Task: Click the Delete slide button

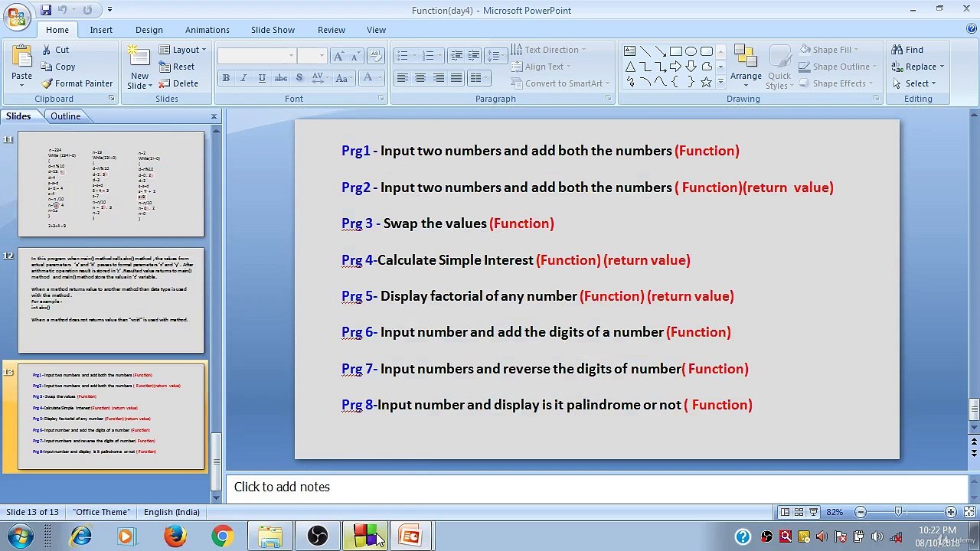Action: [179, 83]
